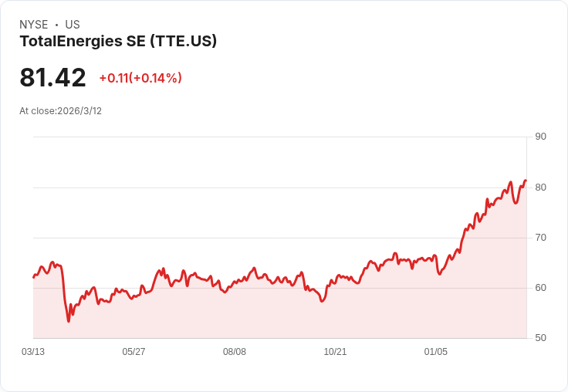Select the NYSE exchange label
This screenshot has width=568, height=392.
click(x=34, y=24)
